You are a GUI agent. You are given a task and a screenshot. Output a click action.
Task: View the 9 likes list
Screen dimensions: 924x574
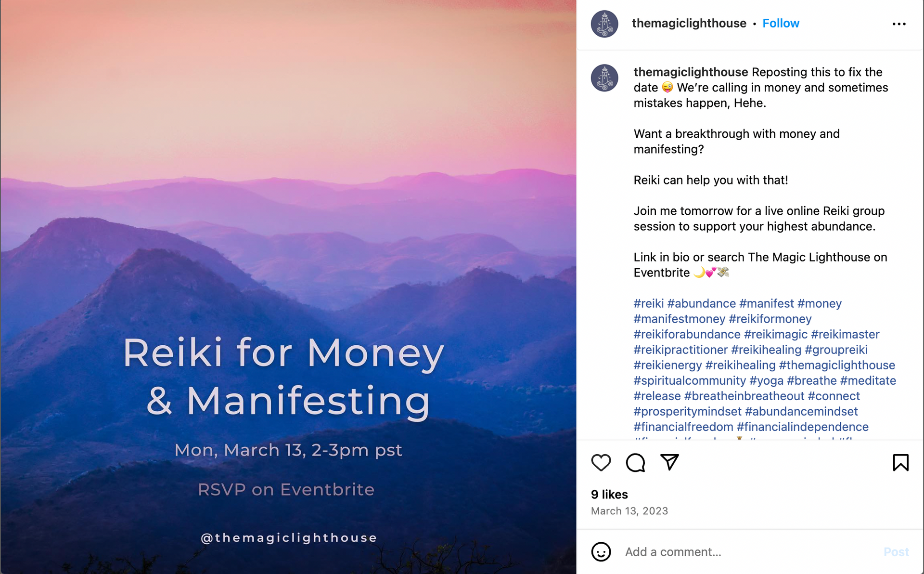609,495
